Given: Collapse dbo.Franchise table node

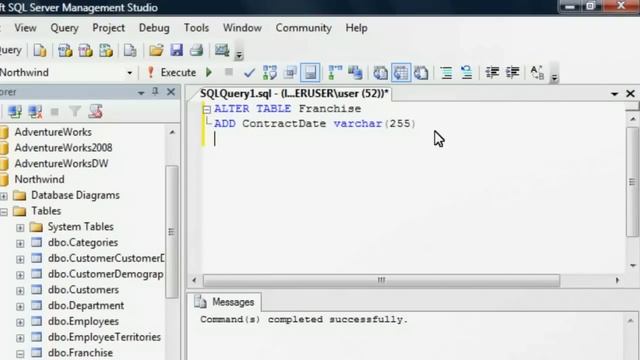Looking at the screenshot, I should pos(20,354).
